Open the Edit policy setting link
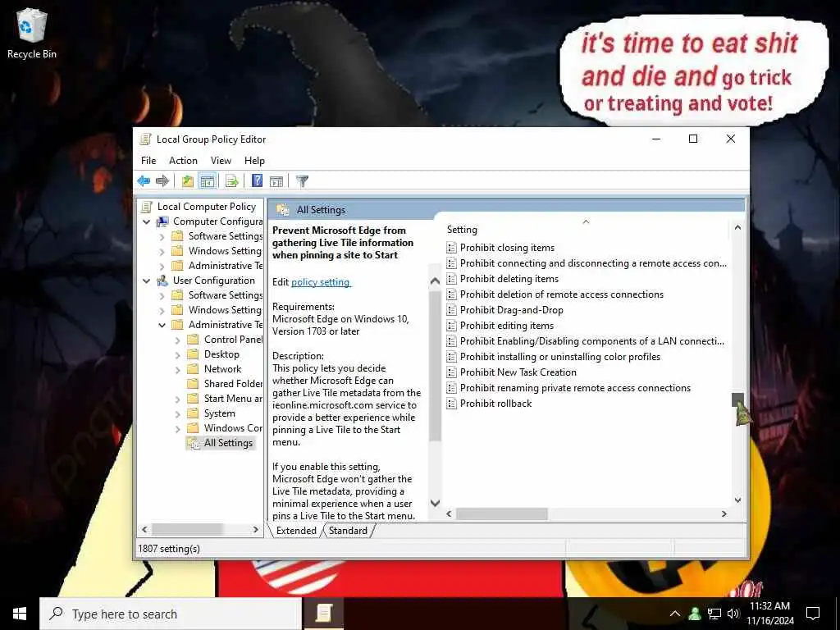Image resolution: width=840 pixels, height=630 pixels. [x=321, y=282]
